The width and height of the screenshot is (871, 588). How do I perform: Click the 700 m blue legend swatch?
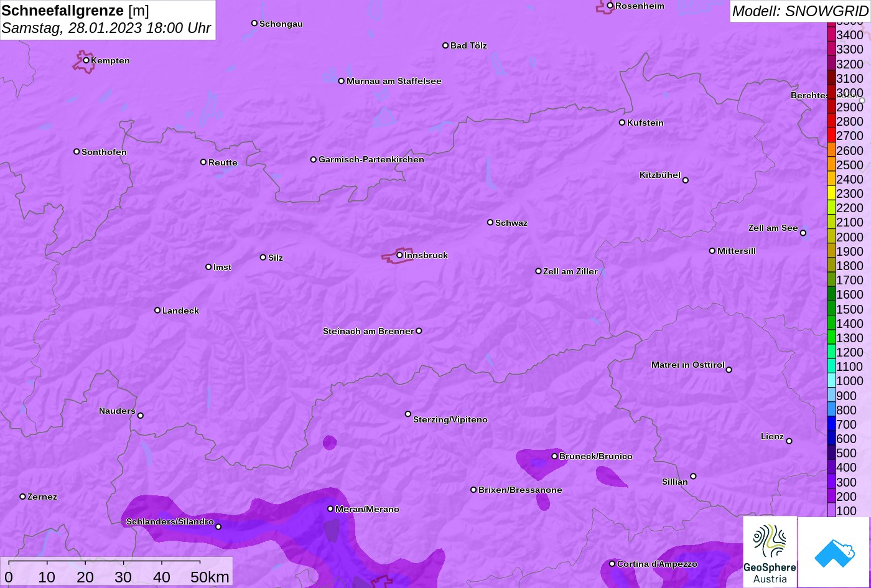tap(831, 424)
